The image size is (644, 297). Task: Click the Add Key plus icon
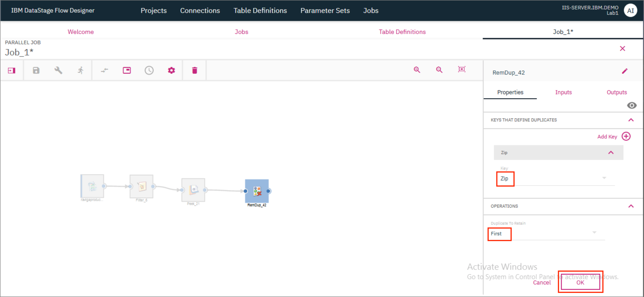pos(626,136)
